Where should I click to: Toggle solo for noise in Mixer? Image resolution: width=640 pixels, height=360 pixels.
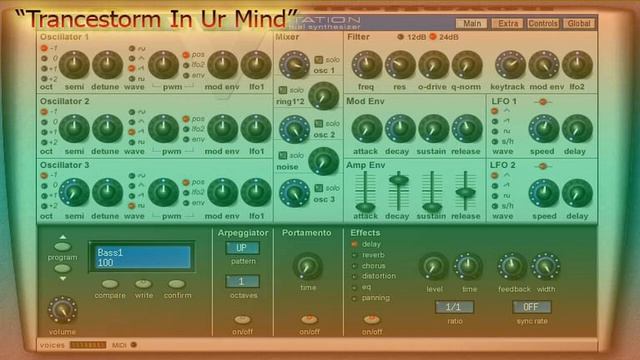282,156
